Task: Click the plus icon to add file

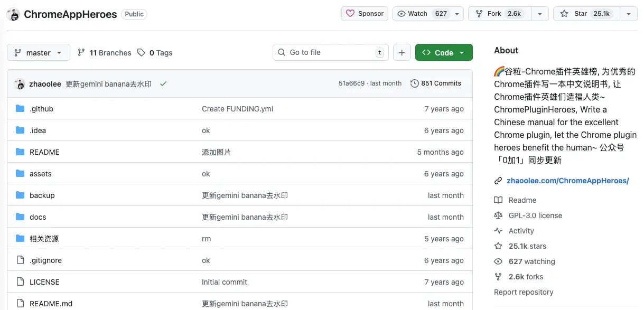Action: (402, 53)
